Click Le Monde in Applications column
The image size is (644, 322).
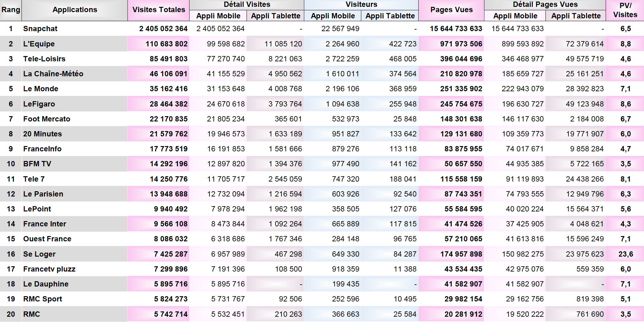(x=41, y=89)
